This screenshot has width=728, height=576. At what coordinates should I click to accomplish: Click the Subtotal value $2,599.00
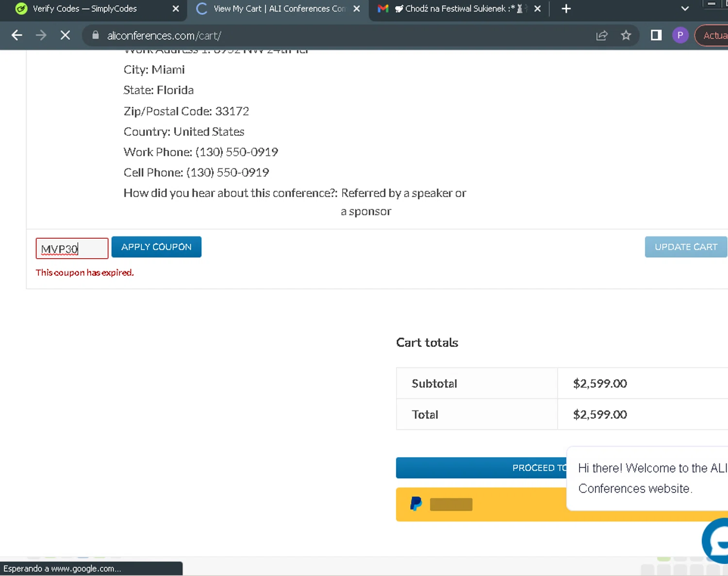[x=600, y=383]
